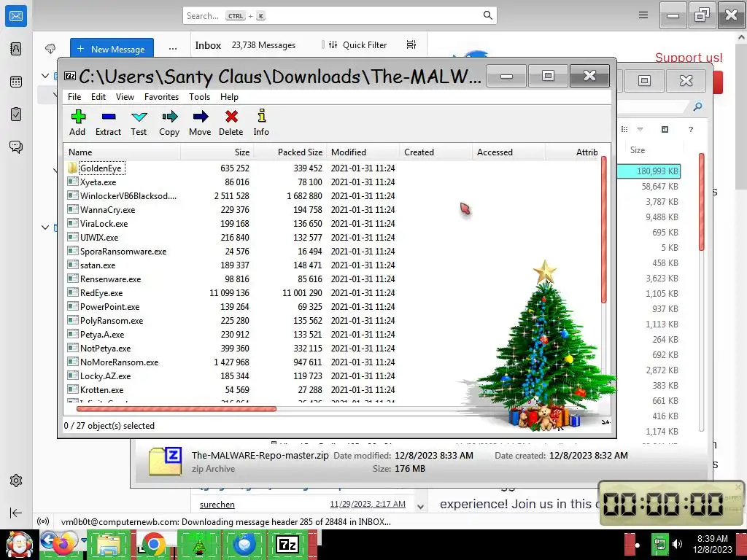Open the Mail space in Thunderbird sidebar

(16, 16)
